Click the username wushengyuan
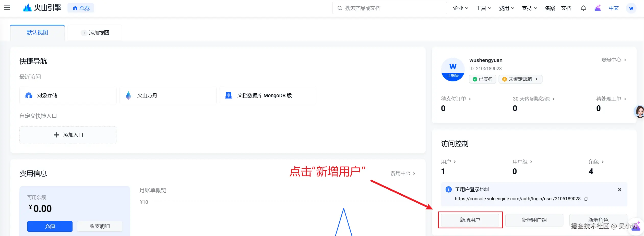The image size is (644, 236). coord(486,60)
